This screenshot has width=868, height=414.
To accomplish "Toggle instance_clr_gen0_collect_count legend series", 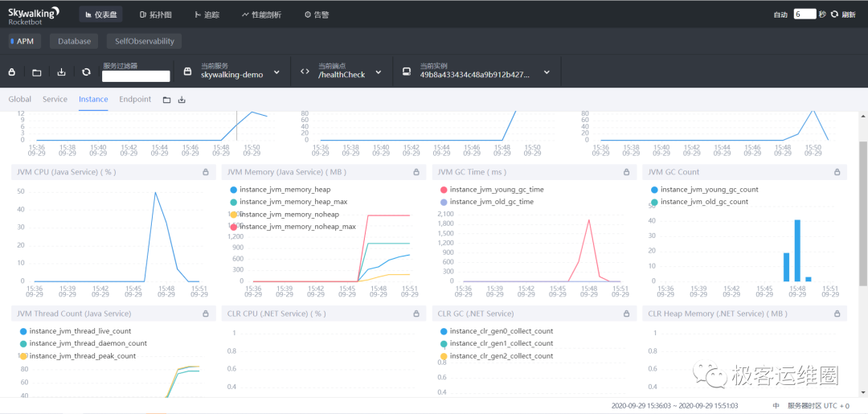I will point(496,331).
